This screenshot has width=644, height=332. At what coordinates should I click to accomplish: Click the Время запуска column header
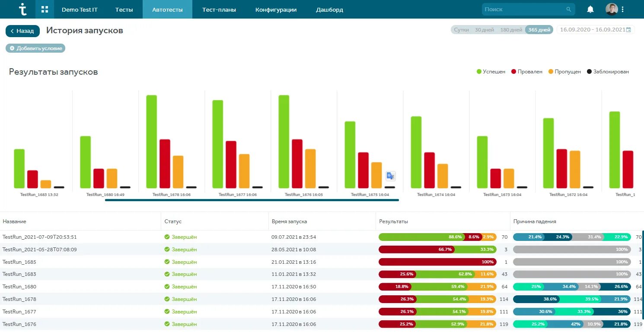pyautogui.click(x=289, y=221)
